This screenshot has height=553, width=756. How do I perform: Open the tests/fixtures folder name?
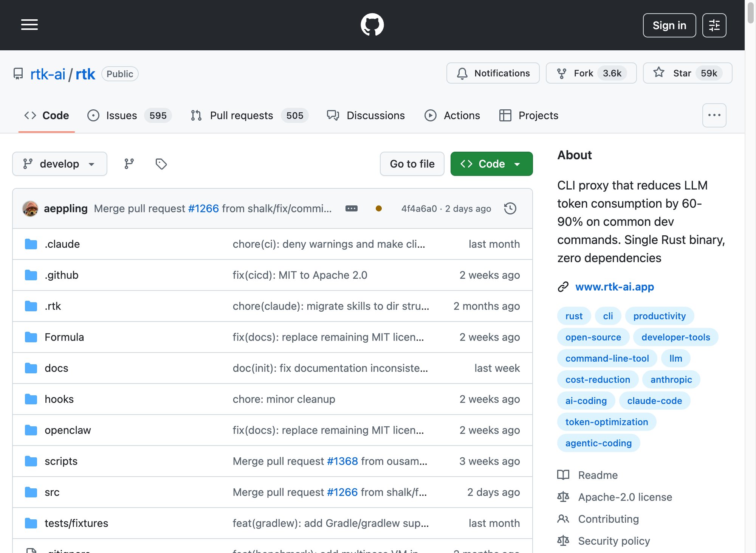tap(76, 523)
